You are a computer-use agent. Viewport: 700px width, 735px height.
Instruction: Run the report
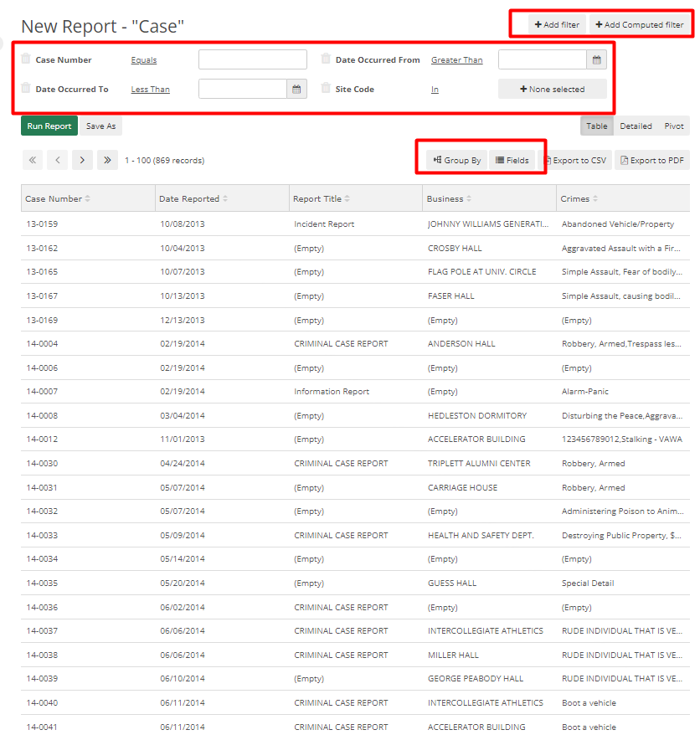pyautogui.click(x=49, y=126)
